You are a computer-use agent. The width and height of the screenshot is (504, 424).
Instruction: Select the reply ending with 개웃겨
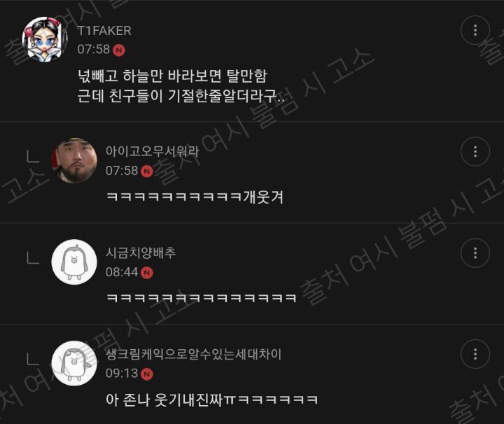pyautogui.click(x=195, y=197)
